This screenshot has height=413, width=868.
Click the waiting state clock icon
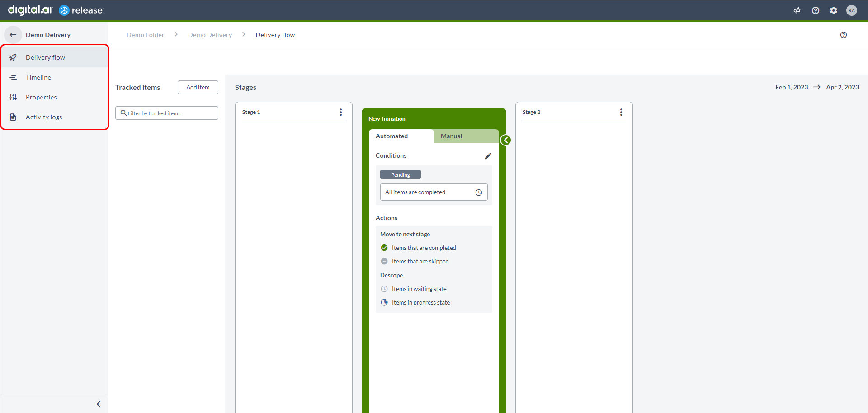(384, 289)
